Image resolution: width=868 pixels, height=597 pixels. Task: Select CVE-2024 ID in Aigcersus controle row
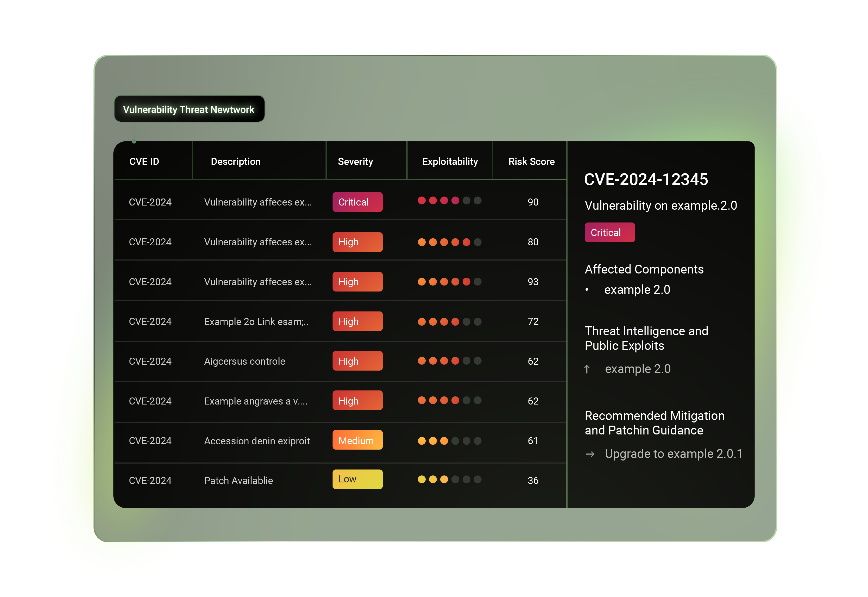click(150, 361)
